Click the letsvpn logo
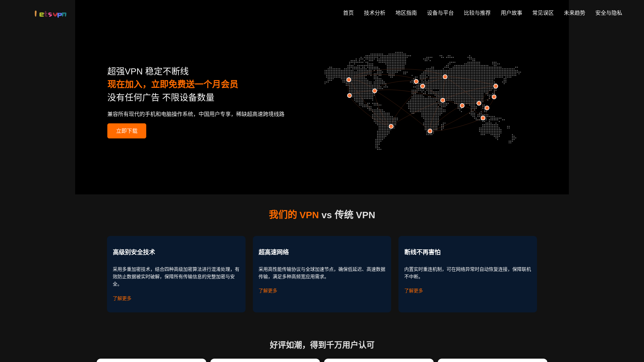This screenshot has height=362, width=644. click(51, 14)
